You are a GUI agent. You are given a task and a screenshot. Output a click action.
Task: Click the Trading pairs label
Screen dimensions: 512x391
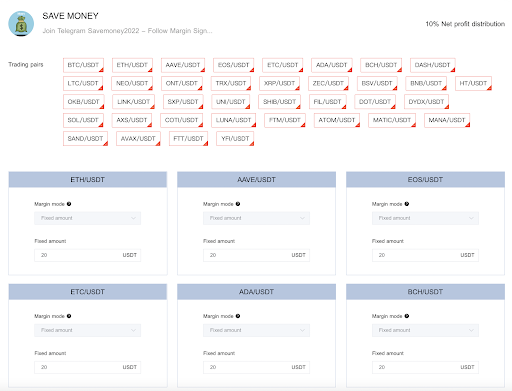[26, 65]
